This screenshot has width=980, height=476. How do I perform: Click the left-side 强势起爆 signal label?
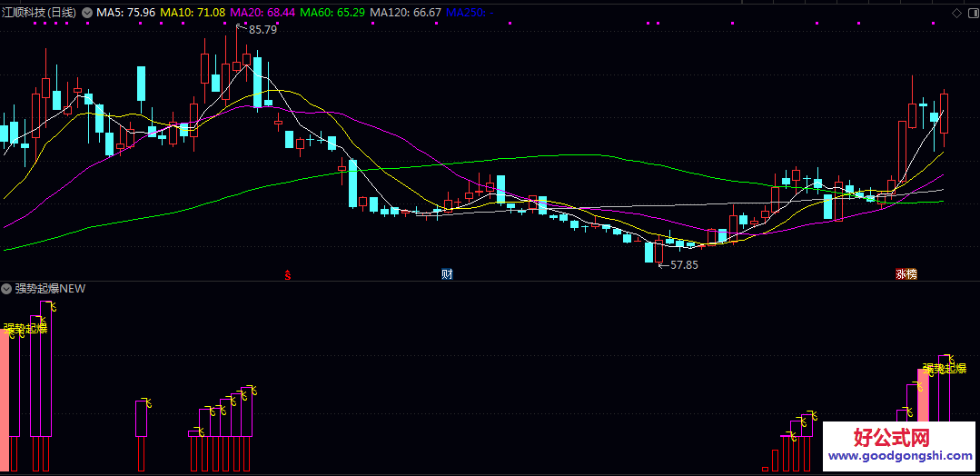25,328
